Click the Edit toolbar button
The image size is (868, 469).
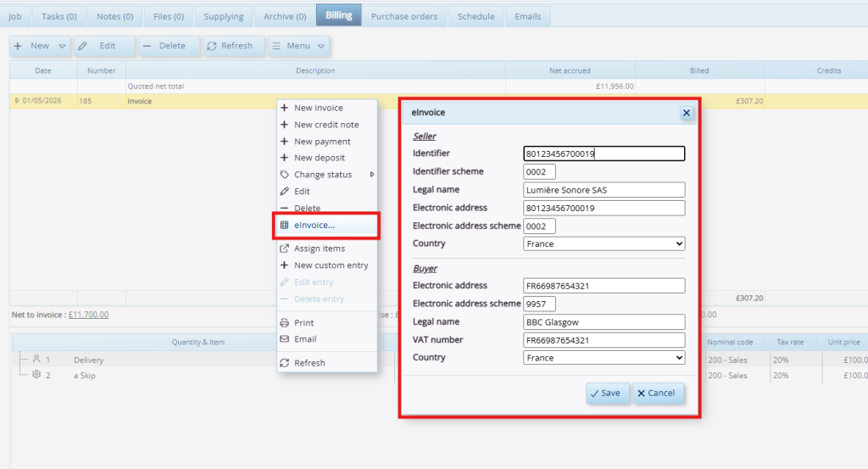point(104,46)
